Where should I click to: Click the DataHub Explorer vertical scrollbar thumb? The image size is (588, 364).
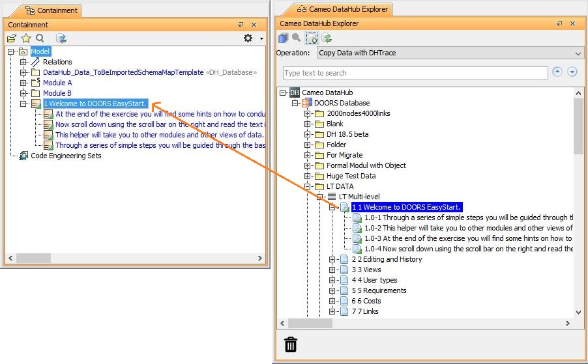[578, 126]
